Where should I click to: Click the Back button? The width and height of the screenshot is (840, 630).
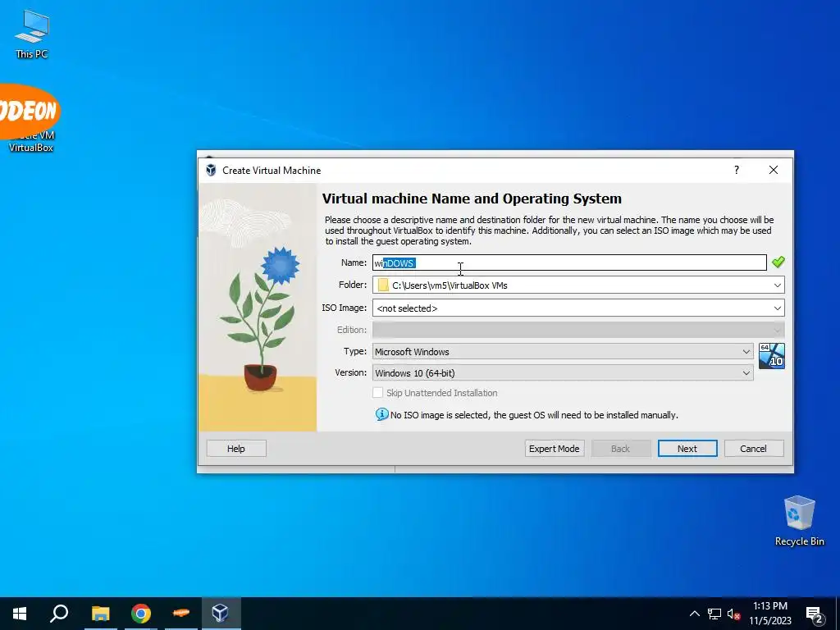[620, 449]
